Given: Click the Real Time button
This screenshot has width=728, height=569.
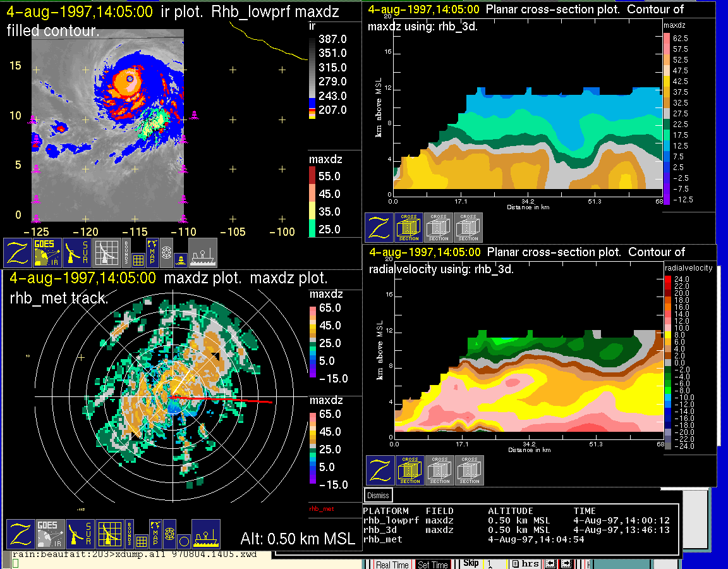Looking at the screenshot, I should click(392, 565).
